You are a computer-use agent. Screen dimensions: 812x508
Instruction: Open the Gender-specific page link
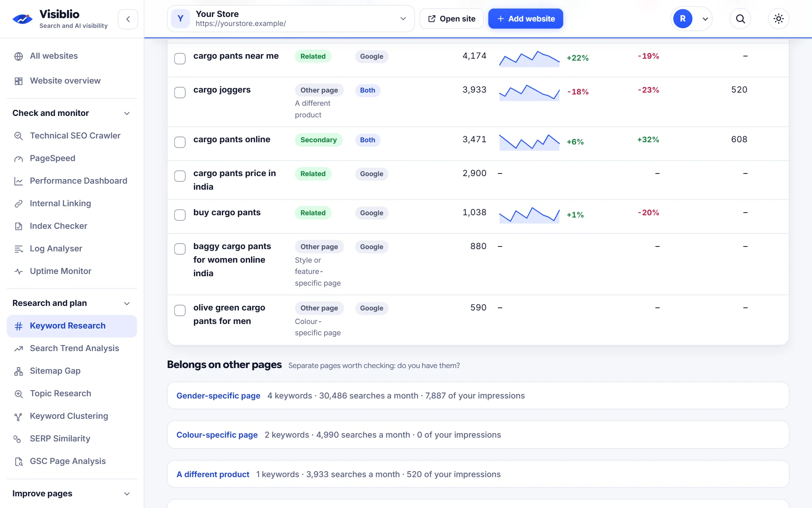(218, 396)
